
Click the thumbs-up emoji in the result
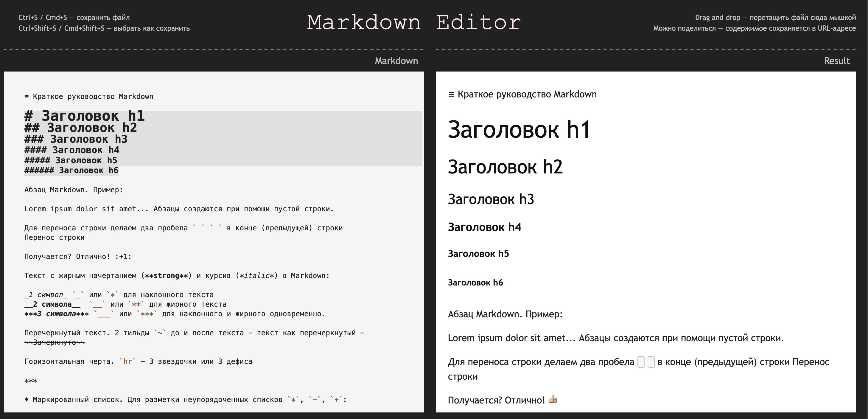553,399
